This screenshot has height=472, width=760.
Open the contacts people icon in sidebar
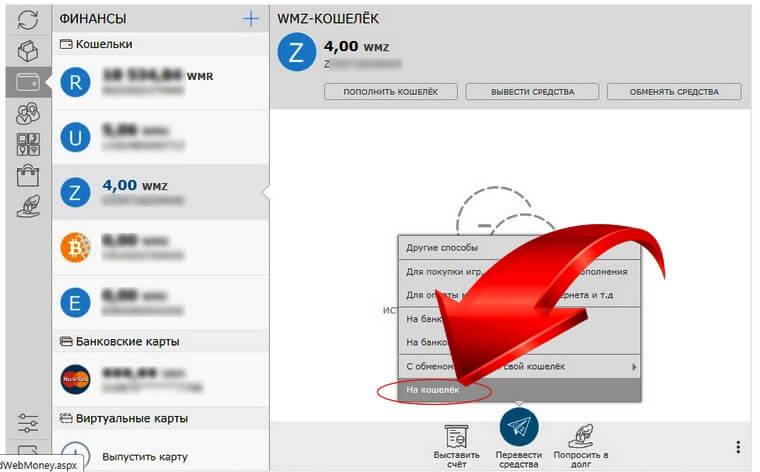[x=28, y=113]
